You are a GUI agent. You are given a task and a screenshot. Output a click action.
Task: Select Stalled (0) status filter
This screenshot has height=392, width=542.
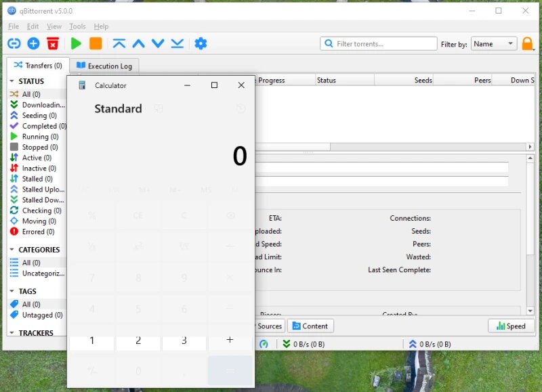point(37,179)
